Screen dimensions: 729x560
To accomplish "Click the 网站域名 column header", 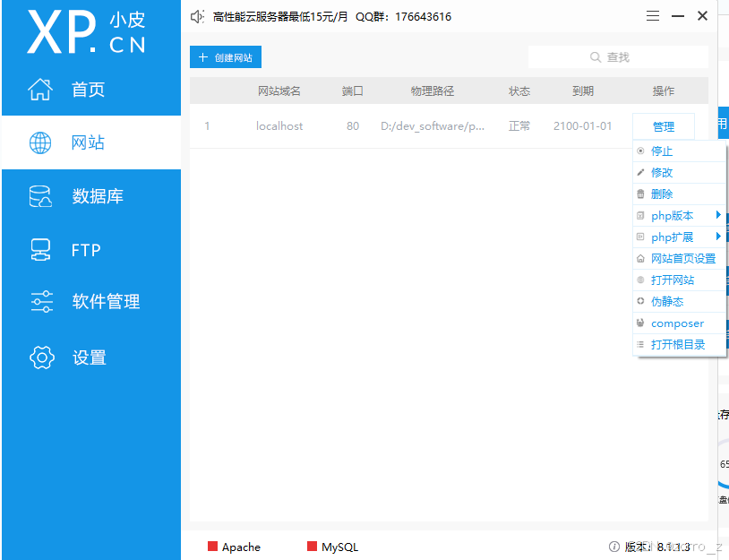I will (x=279, y=90).
